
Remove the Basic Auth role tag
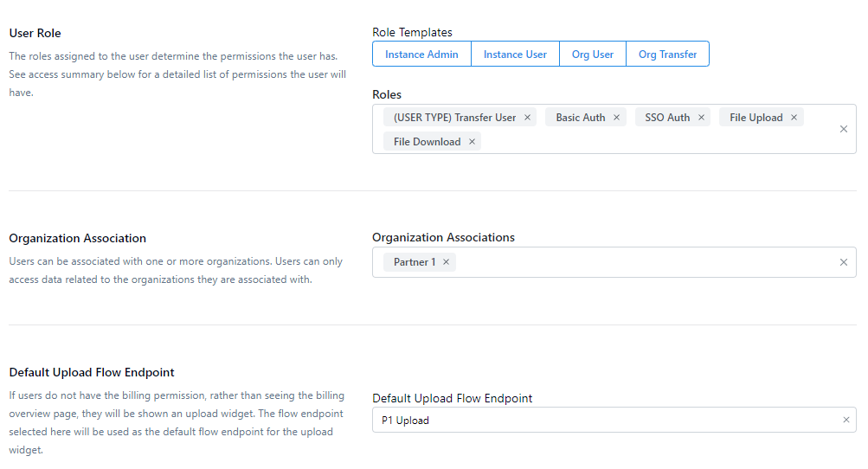click(616, 118)
